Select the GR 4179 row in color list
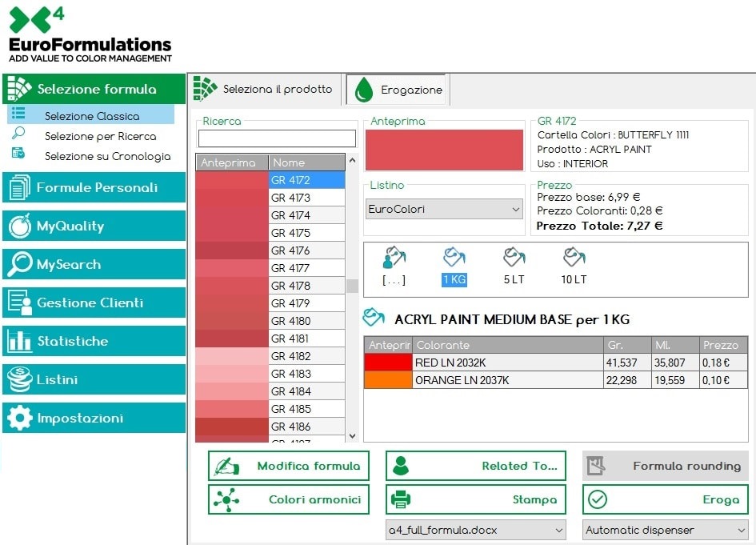Screen dimensions: 756x545 pyautogui.click(x=270, y=303)
